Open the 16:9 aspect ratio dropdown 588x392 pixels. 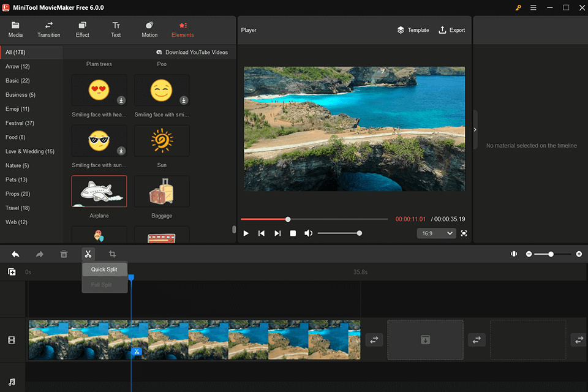[x=436, y=233]
